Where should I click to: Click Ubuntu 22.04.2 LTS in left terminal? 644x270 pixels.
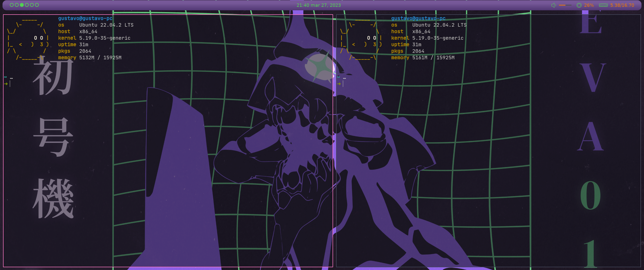tap(106, 25)
